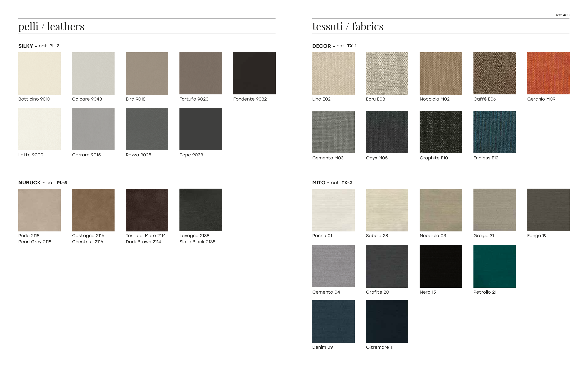
Task: Select the Ecru E03 woven swatch
Action: tap(387, 73)
